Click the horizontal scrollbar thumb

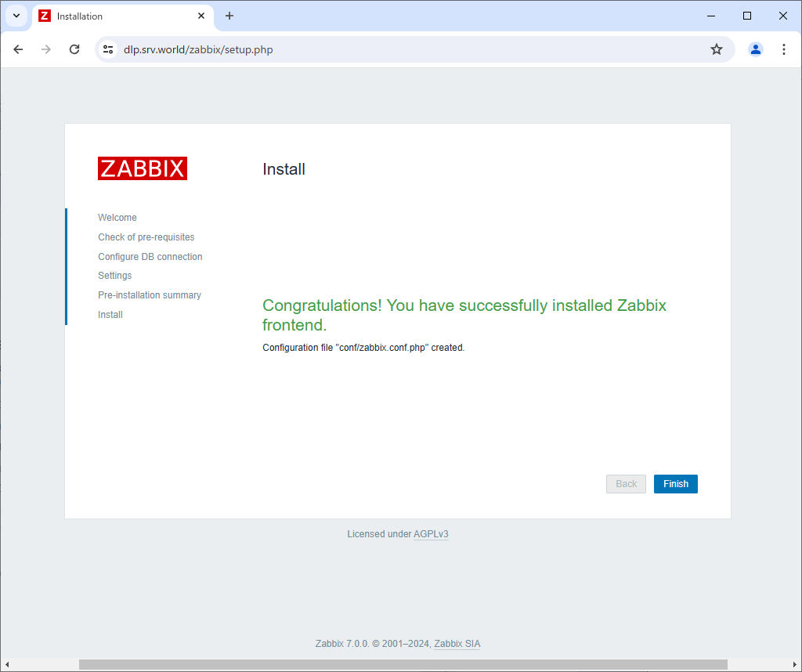coord(403,664)
